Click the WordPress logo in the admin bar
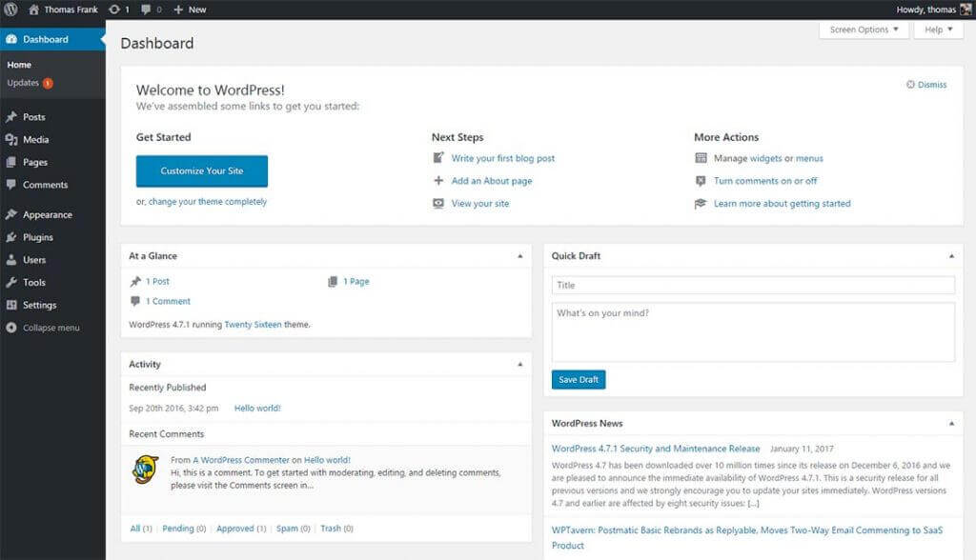976x560 pixels. click(x=11, y=10)
